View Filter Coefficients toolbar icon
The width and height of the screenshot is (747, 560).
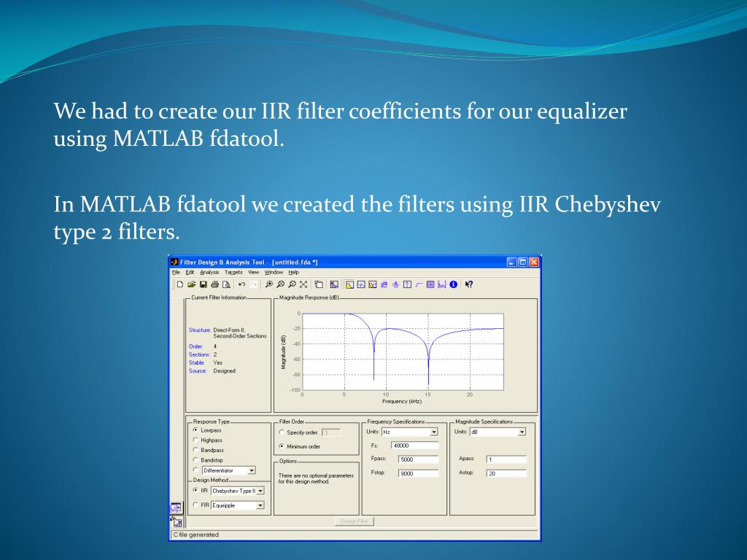pos(441,284)
